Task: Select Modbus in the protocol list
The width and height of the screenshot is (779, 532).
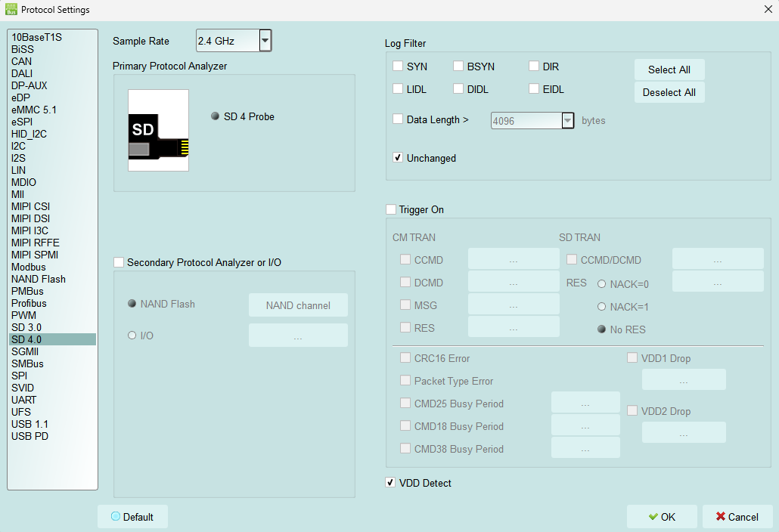Action: 53,267
